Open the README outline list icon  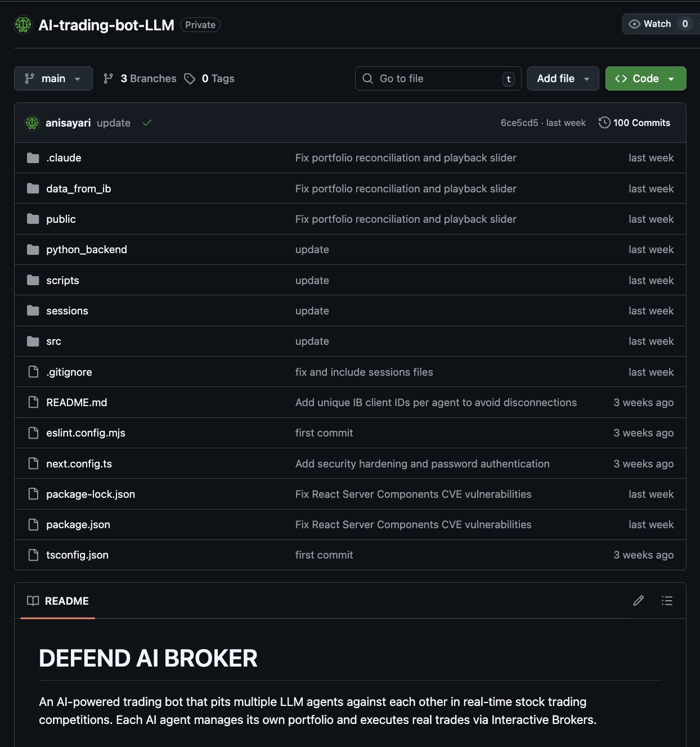click(667, 601)
